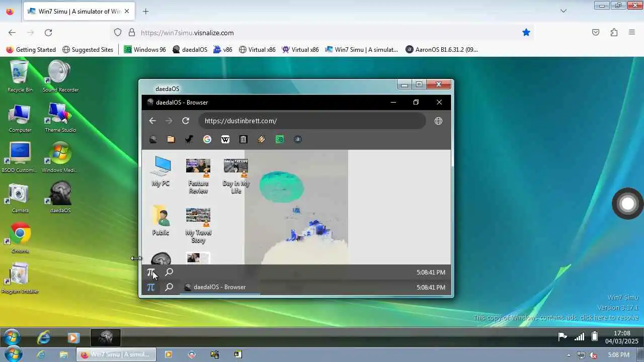Click the Win7 simulator Start orb
644x362 pixels.
[11, 337]
